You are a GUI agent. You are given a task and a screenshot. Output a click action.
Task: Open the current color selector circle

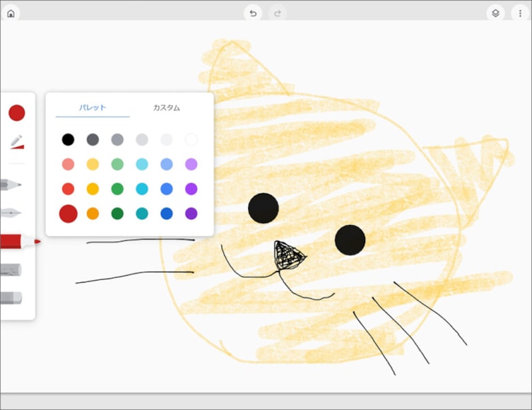click(x=16, y=112)
